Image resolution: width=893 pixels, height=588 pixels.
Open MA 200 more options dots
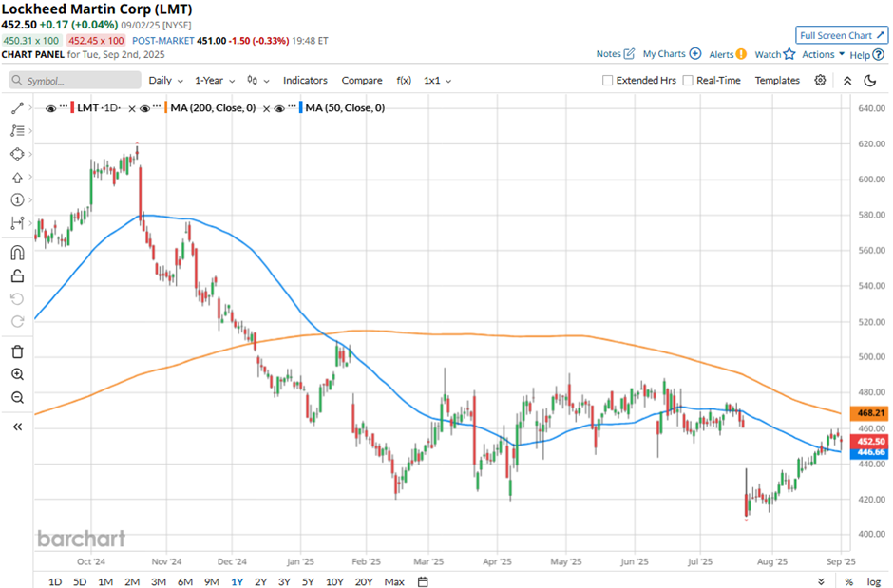[157, 107]
